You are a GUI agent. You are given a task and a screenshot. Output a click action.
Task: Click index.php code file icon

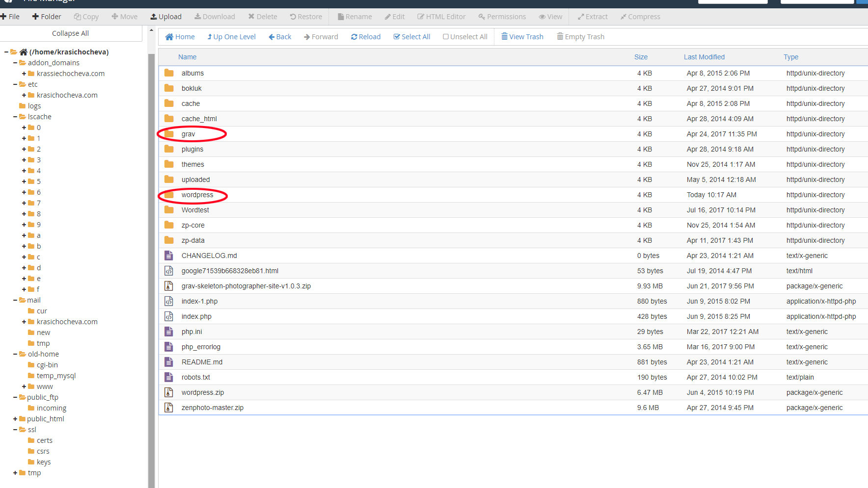[x=169, y=316]
